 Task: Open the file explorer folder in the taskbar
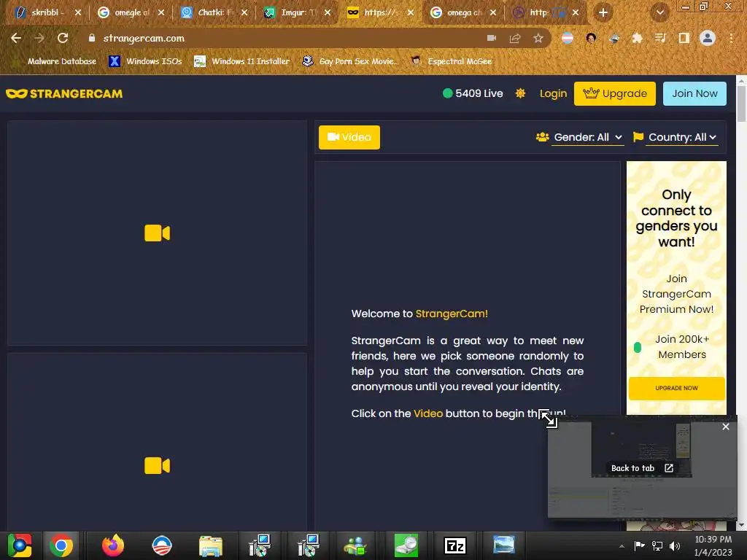211,545
